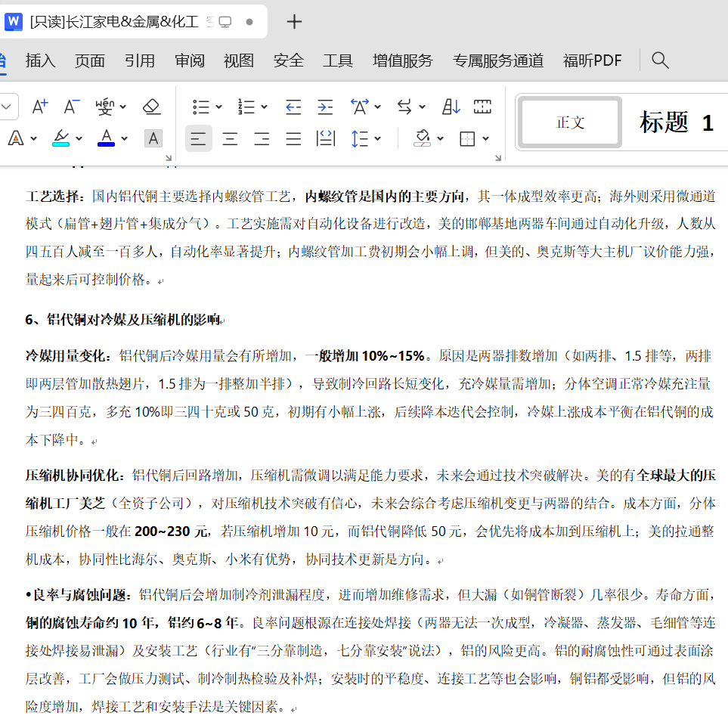Click the increase font size icon
The width and height of the screenshot is (728, 719).
[x=40, y=107]
